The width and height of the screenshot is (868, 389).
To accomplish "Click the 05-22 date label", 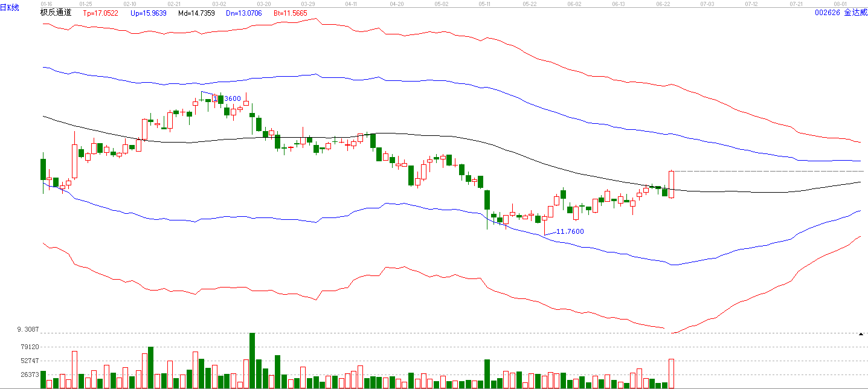I will click(x=530, y=4).
